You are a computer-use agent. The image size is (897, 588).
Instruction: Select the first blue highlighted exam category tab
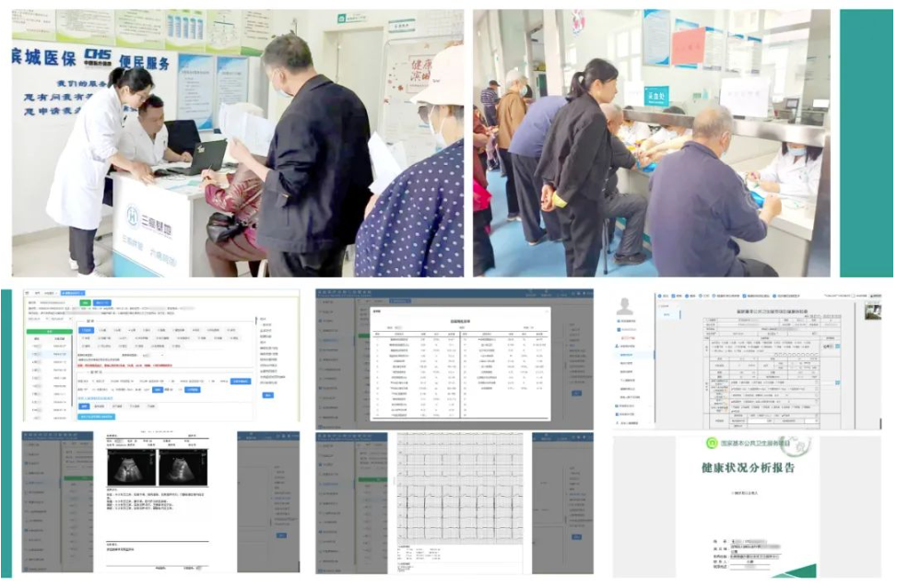click(x=86, y=328)
